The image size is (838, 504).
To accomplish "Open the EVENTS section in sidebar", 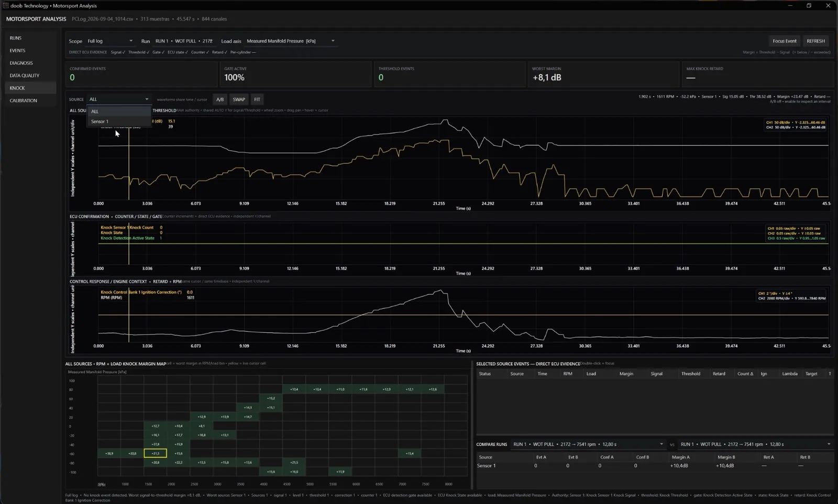I will pos(17,51).
